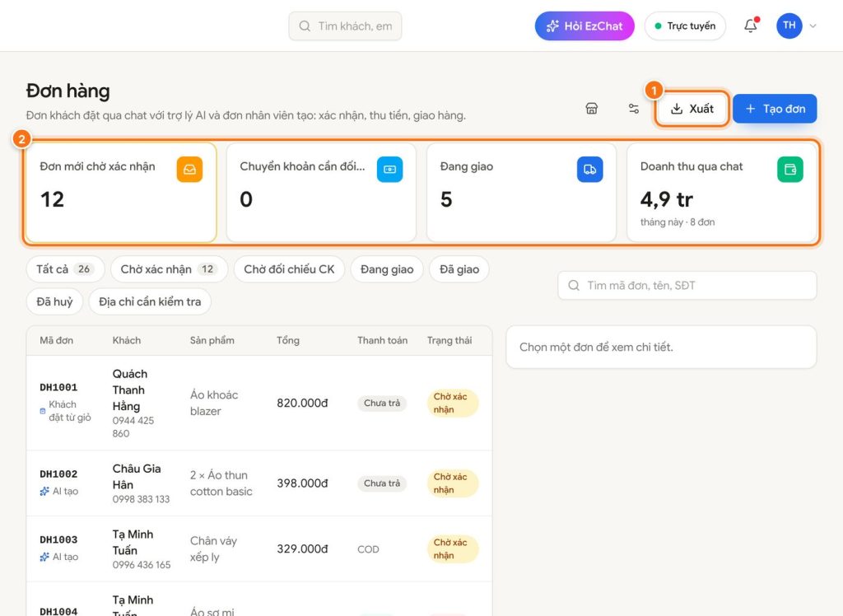The width and height of the screenshot is (843, 616).
Task: Click the Chưa trả badge for DH1001
Action: click(x=382, y=403)
